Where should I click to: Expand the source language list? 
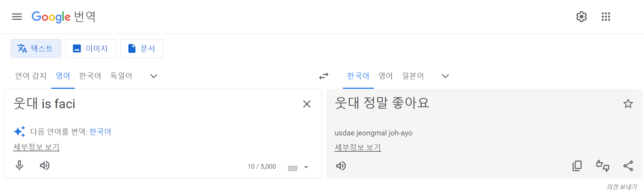pos(153,76)
